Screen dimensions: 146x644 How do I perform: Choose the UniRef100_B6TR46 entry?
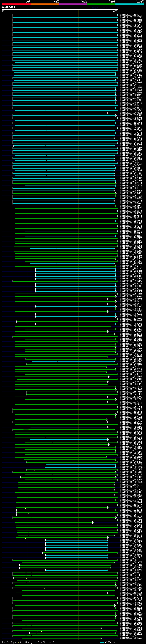[x=131, y=560]
